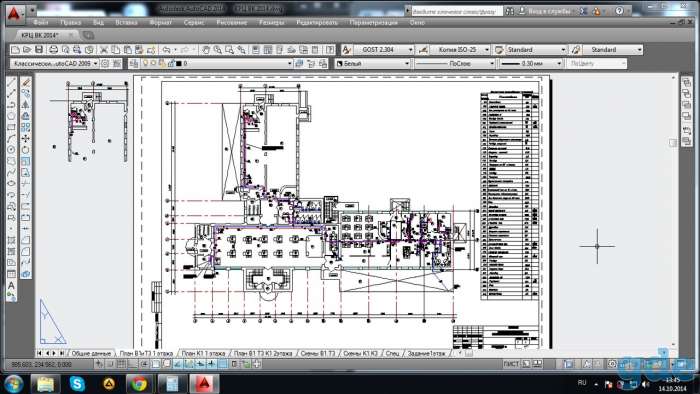
Task: Toggle Polar tracking in status bar
Action: tap(144, 364)
